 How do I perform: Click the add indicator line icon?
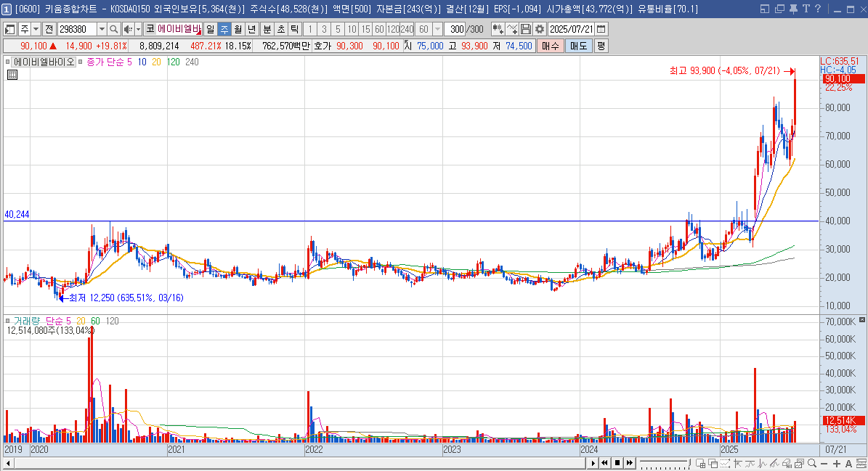tap(512, 29)
